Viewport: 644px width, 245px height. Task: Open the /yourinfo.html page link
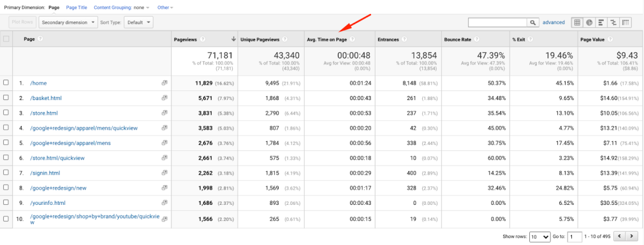(48, 203)
